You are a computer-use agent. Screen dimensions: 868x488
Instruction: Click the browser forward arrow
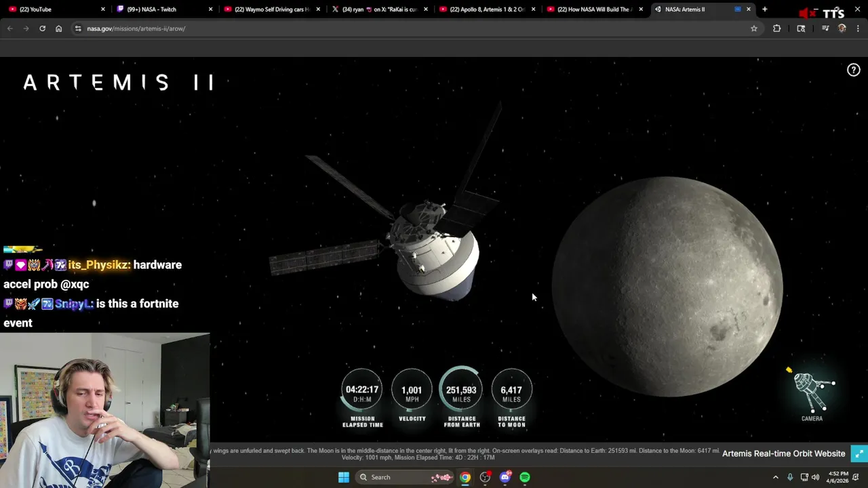point(26,28)
